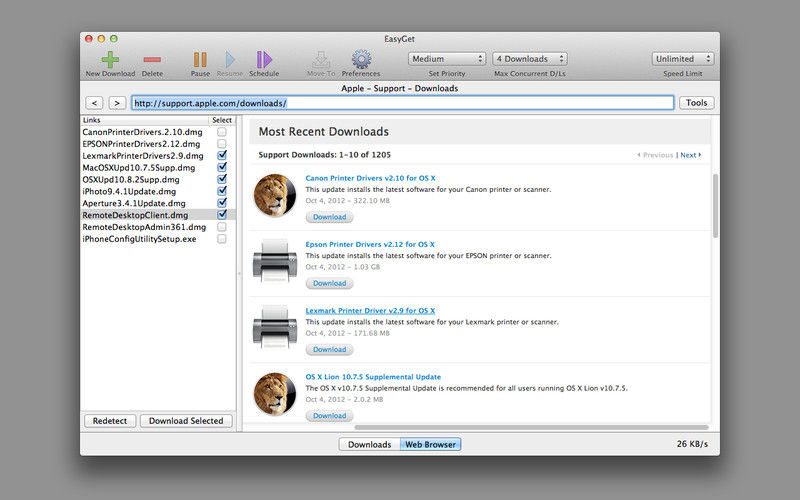
Task: Open the Set Priority Medium dropdown
Action: (x=446, y=59)
